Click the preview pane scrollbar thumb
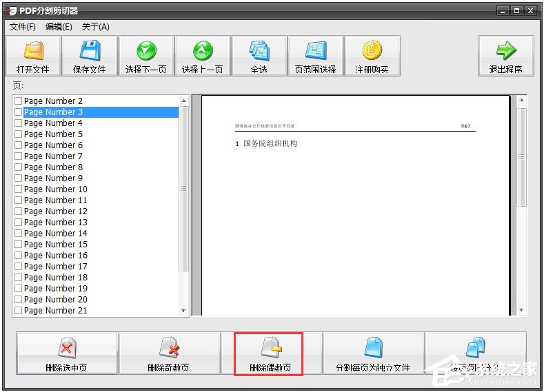This screenshot has height=392, width=544. point(521,157)
